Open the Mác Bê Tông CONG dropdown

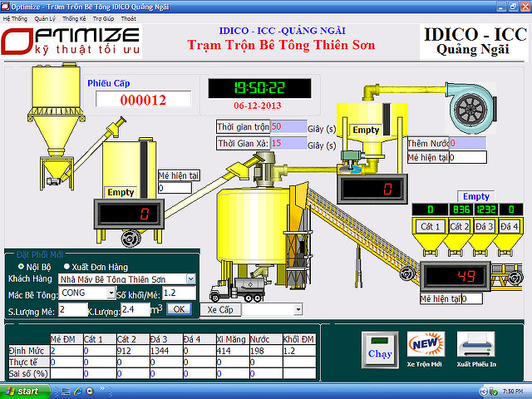(x=111, y=293)
